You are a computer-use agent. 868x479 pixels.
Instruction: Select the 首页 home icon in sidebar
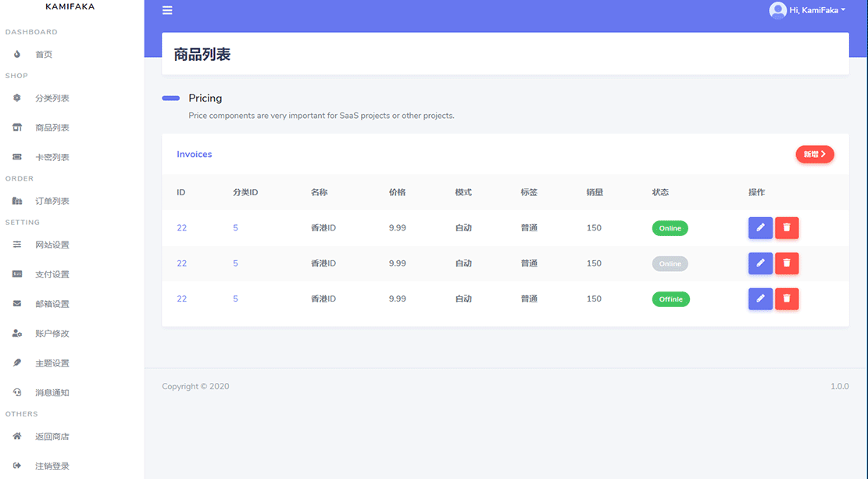[16, 54]
